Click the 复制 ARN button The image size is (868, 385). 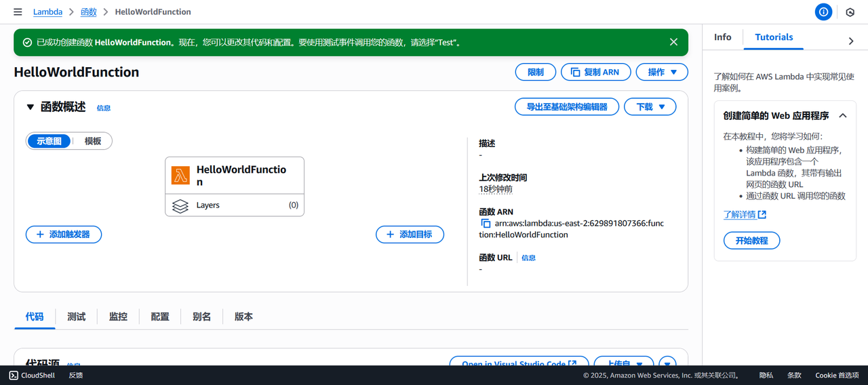(x=596, y=72)
